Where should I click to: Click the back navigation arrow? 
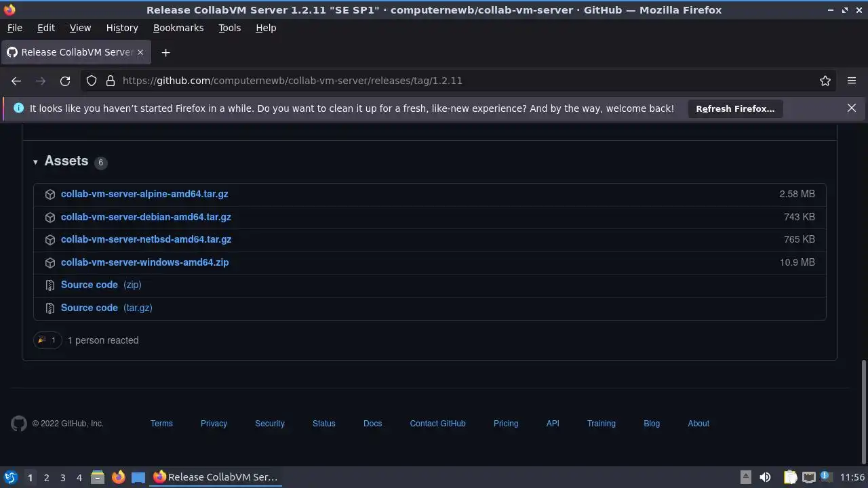pos(16,81)
